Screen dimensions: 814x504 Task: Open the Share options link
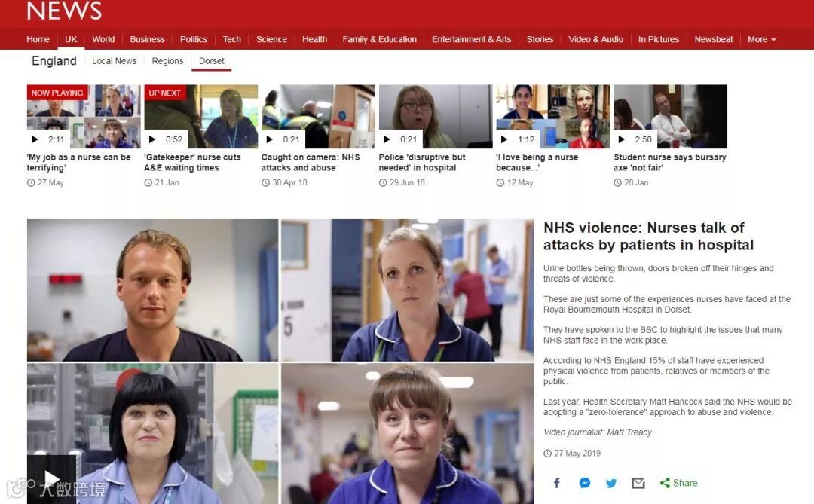[x=678, y=483]
